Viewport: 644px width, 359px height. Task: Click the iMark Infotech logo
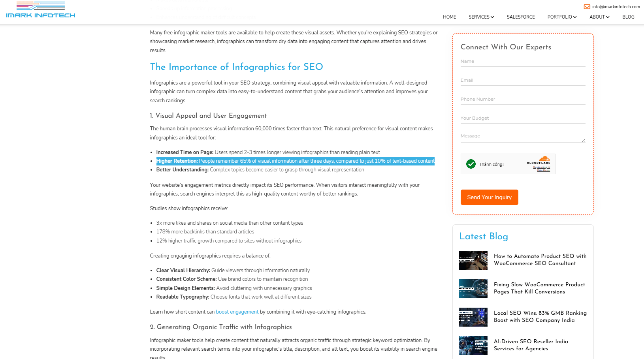[41, 10]
